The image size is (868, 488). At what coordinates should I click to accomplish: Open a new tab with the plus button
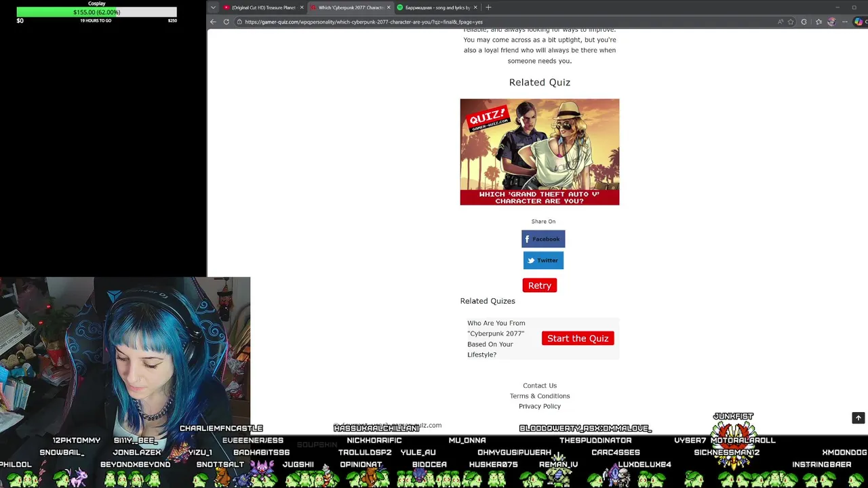[488, 7]
